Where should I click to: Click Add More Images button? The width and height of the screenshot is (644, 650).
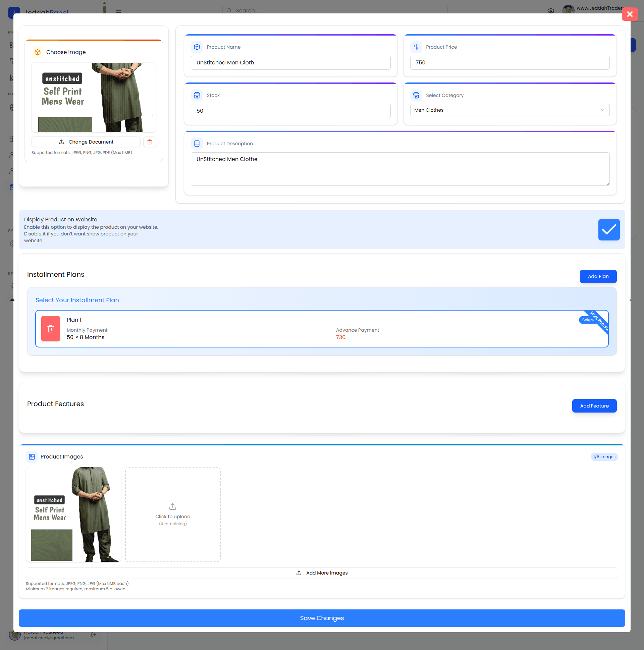click(x=322, y=573)
